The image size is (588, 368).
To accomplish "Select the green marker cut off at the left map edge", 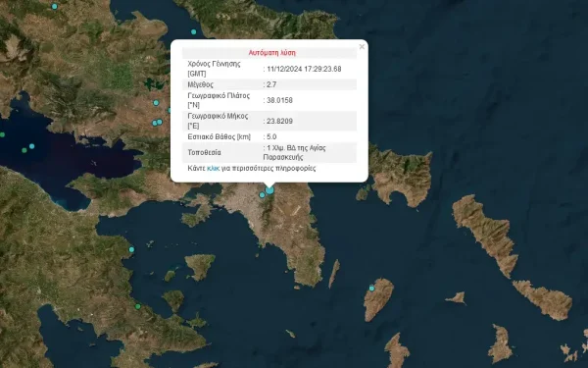I will coord(2,134).
